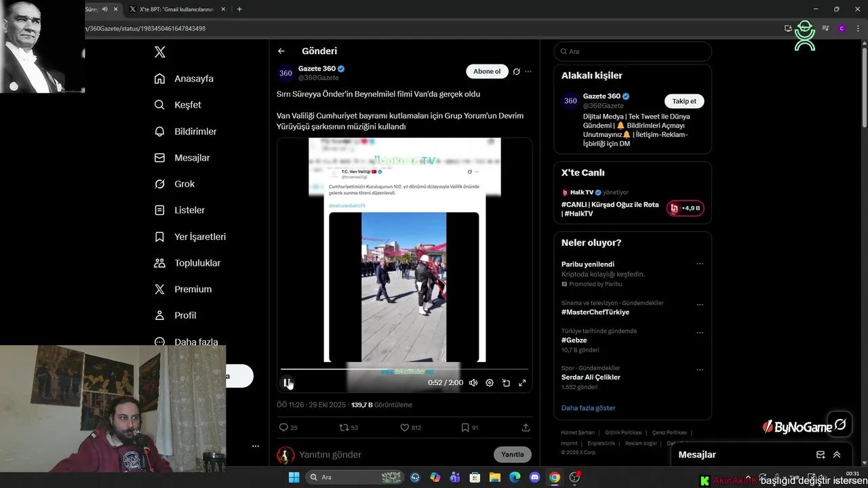This screenshot has width=868, height=488.
Task: Click the Grok explain icon on post
Action: coord(517,72)
